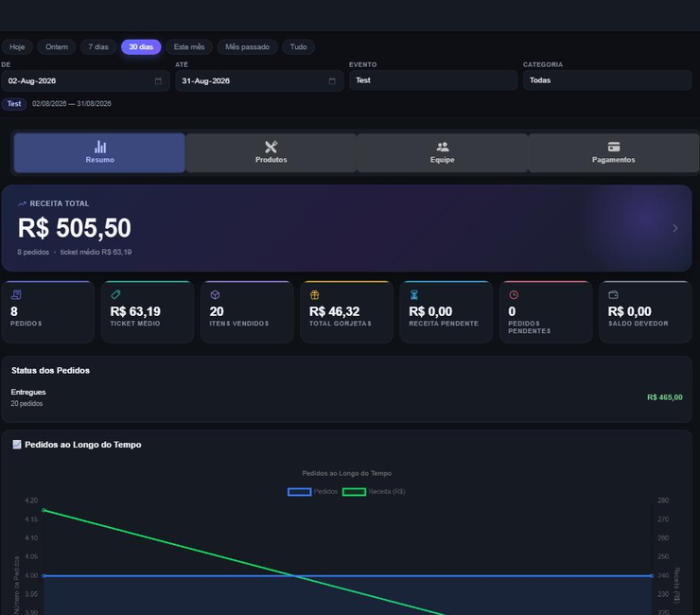Click the Receita Pendente R$ 0,00 value
Screen dimensions: 700x615
point(430,311)
